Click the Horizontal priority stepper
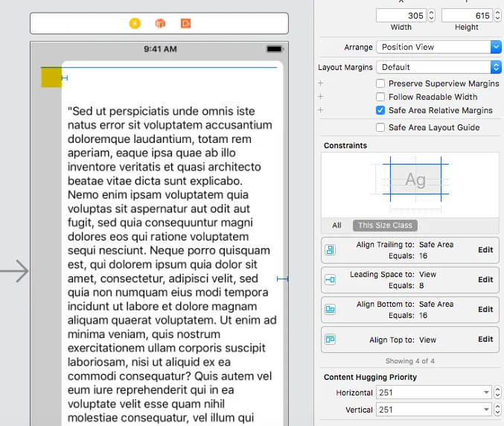 [497, 392]
